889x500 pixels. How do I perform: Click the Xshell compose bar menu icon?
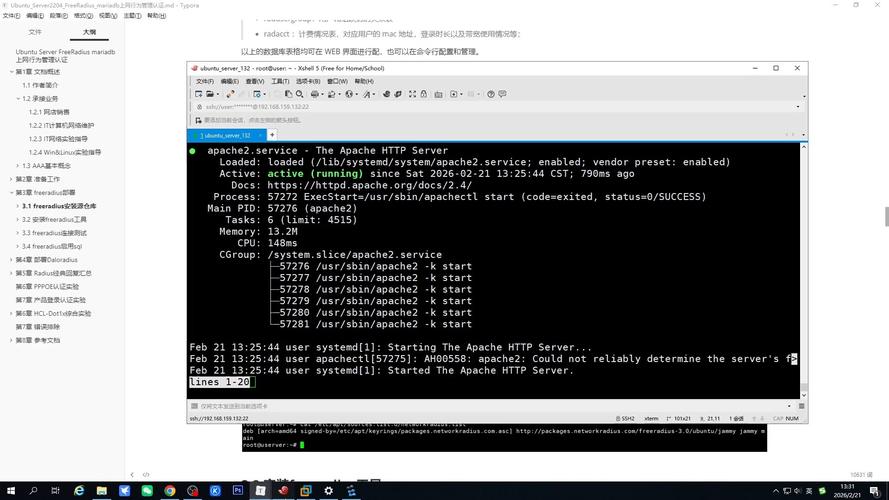pyautogui.click(x=802, y=406)
